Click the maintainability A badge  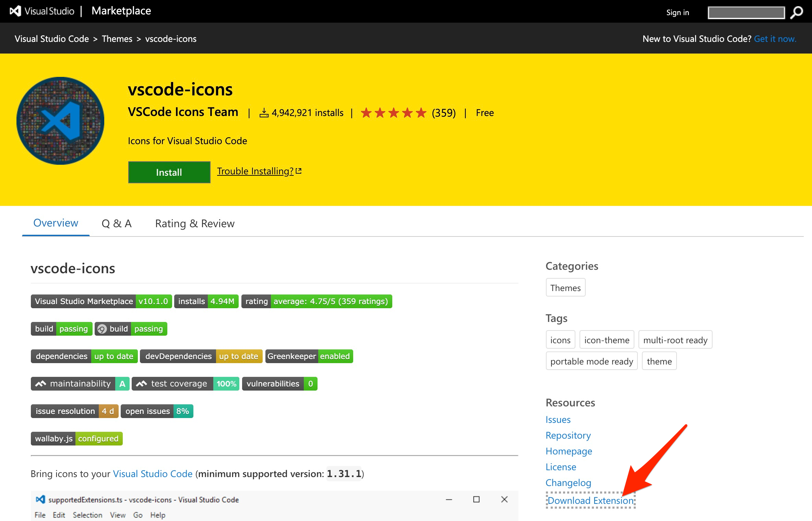click(x=80, y=384)
